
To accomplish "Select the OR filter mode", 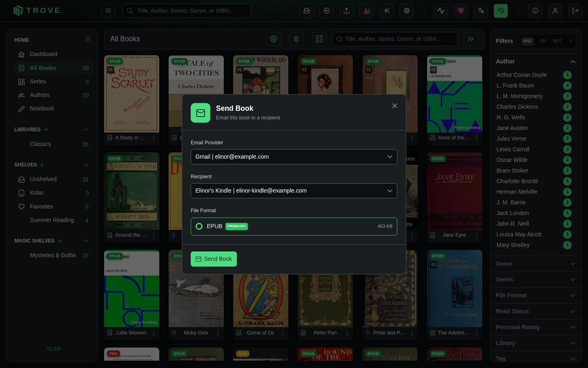I will [542, 41].
